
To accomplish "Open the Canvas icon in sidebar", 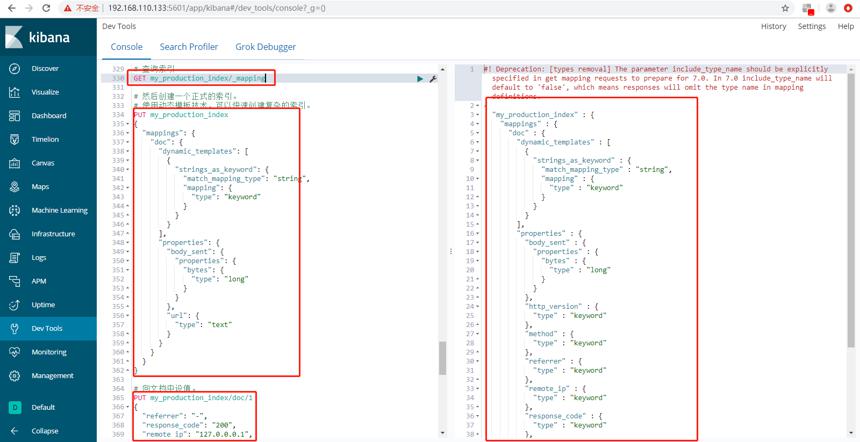I will tap(15, 163).
